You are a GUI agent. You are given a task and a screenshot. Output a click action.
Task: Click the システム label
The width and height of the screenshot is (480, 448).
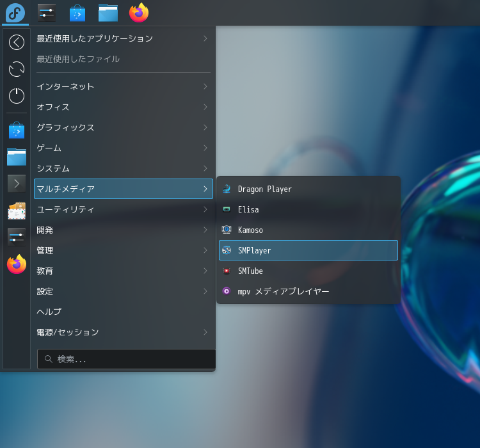coord(53,168)
